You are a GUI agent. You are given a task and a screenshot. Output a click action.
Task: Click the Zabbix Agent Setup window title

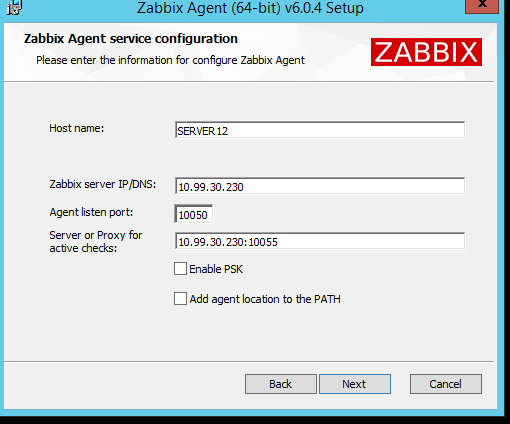250,8
